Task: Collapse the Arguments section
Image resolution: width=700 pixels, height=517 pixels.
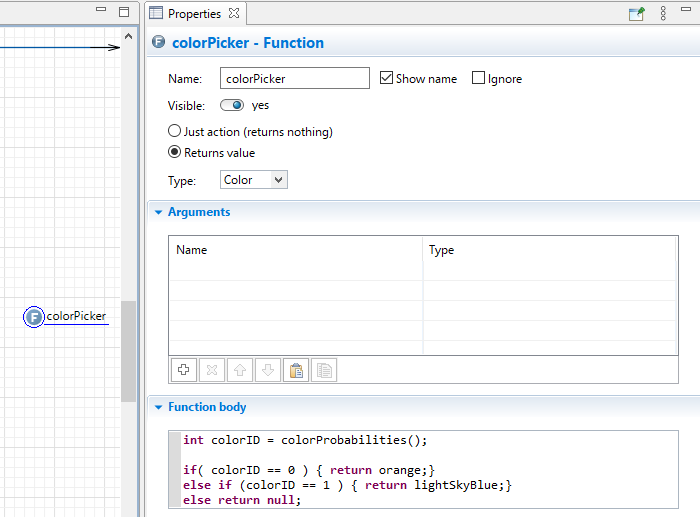Action: click(x=158, y=213)
